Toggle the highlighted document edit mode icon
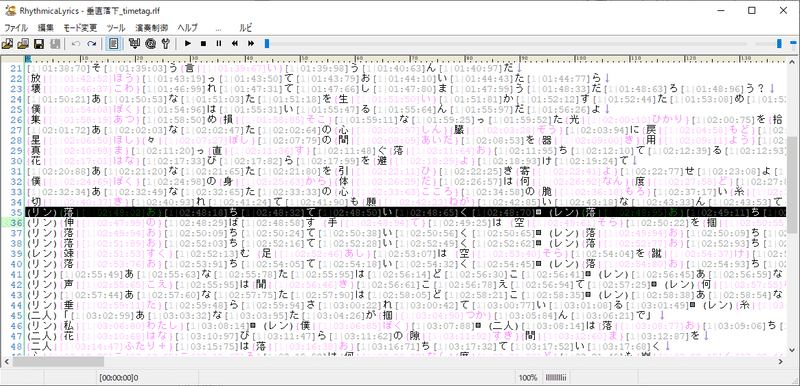 pos(113,44)
